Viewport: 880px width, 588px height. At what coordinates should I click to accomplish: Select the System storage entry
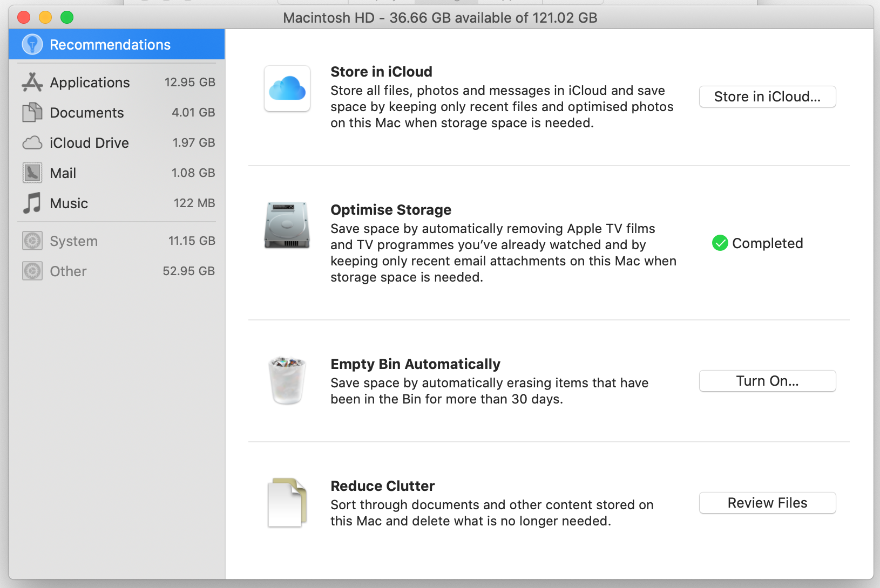[74, 241]
